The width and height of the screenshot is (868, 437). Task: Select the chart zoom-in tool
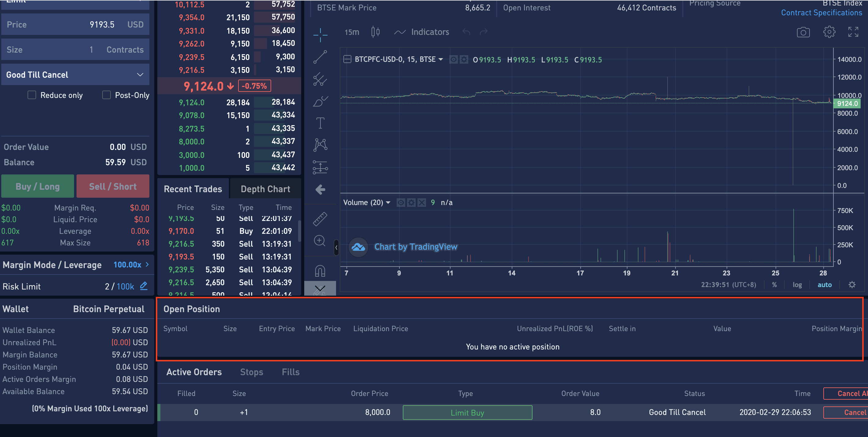(x=320, y=241)
